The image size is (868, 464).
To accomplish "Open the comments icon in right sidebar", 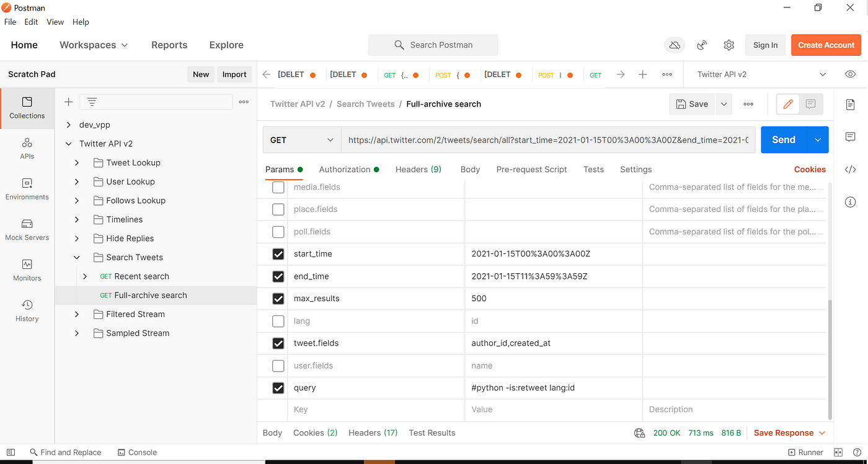I will (850, 137).
